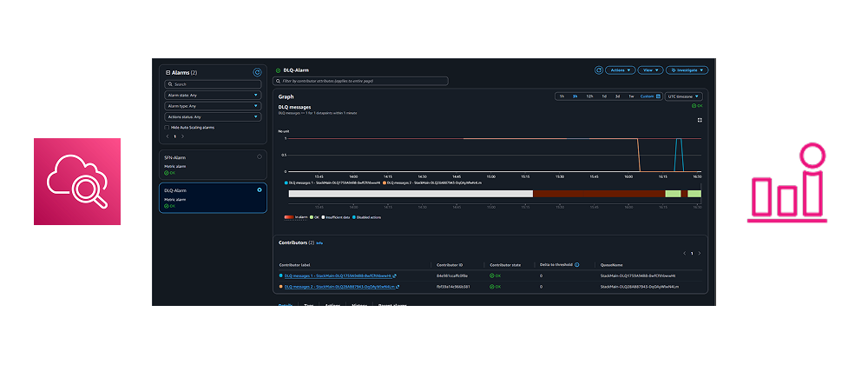The image size is (868, 365).
Task: Click the info icon beside Delta to threshold
Action: [x=577, y=264]
